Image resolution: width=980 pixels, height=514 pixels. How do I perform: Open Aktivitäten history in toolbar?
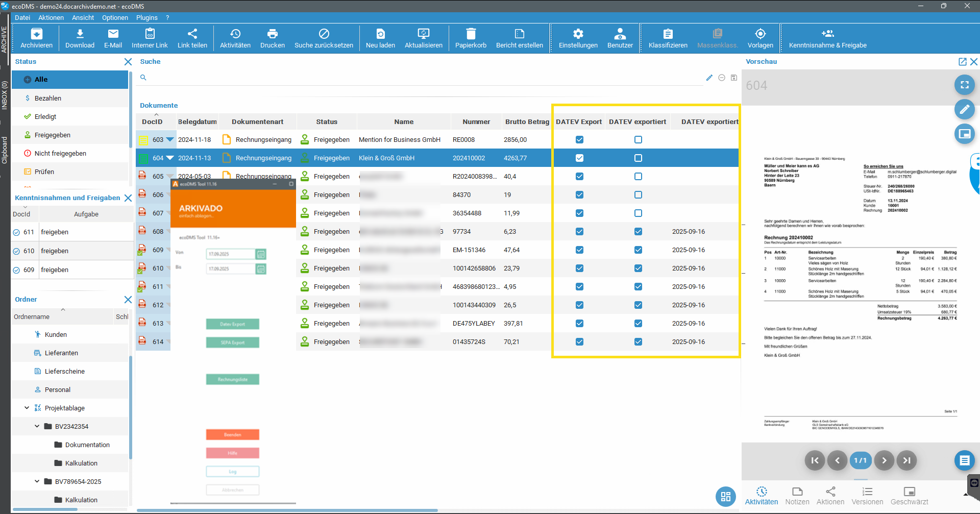coord(235,34)
